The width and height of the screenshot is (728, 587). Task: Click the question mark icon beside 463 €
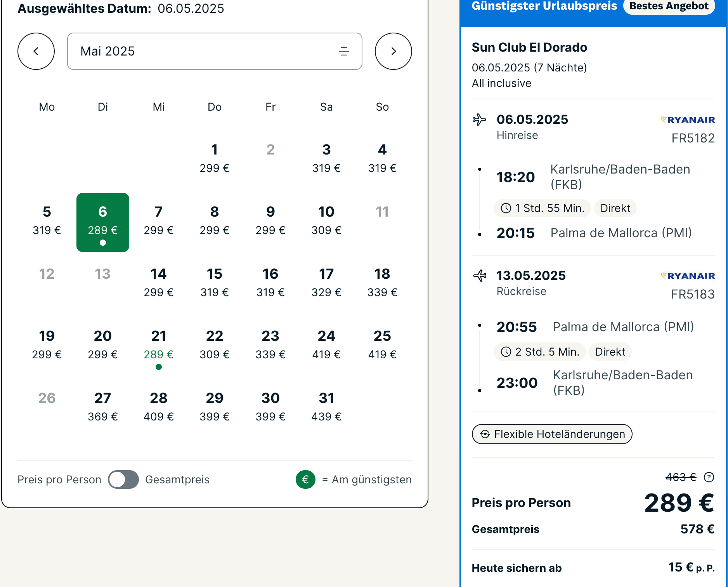coord(709,477)
